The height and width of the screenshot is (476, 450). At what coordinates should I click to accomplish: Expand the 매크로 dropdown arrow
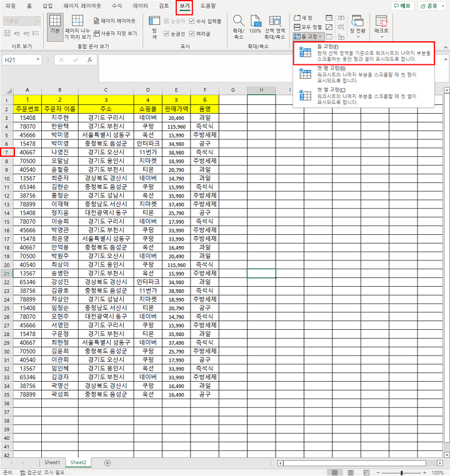tap(381, 37)
